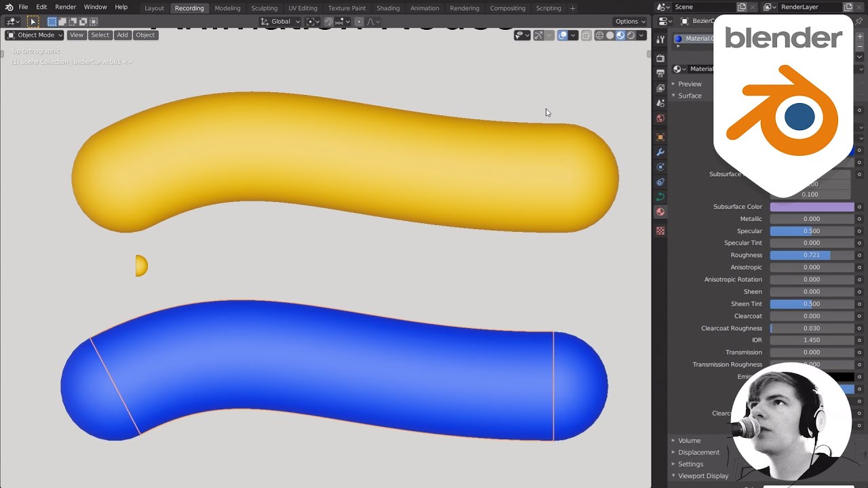
Task: Open the Object Data curve tab
Action: click(660, 197)
